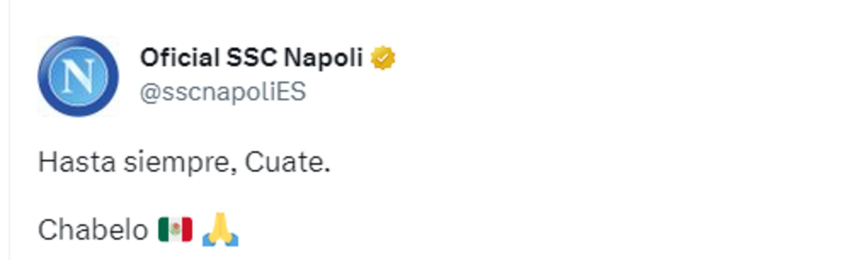Click the praying hands emoji

click(x=220, y=230)
